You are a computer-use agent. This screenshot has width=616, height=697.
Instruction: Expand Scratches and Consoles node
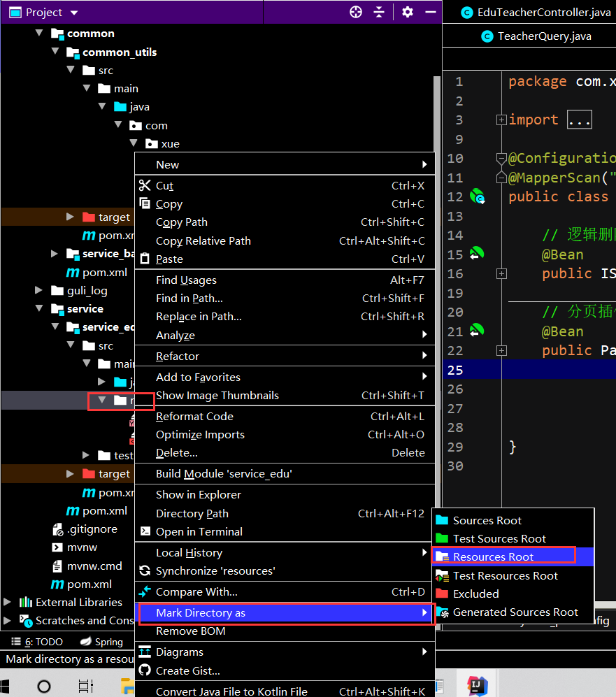(7, 620)
